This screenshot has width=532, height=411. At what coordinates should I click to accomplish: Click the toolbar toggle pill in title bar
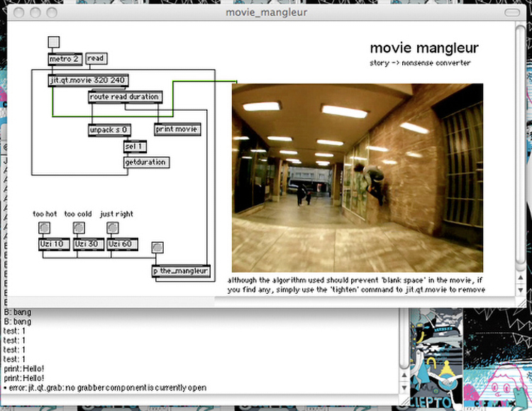click(x=512, y=13)
